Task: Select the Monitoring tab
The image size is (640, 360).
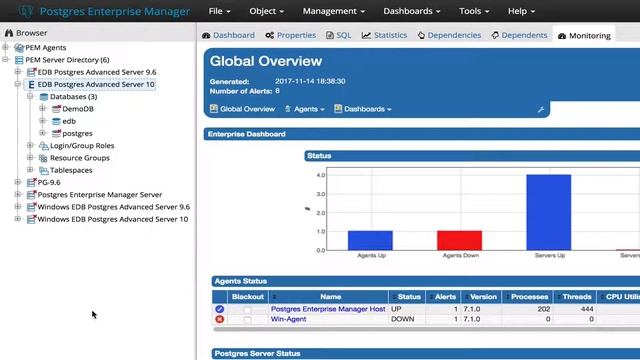Action: 584,36
